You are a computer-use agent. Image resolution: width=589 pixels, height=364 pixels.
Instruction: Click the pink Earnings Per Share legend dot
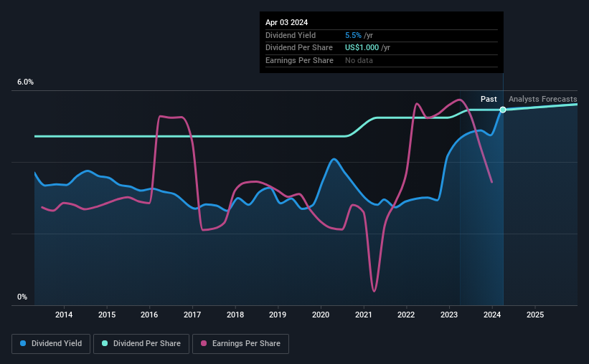coord(204,343)
